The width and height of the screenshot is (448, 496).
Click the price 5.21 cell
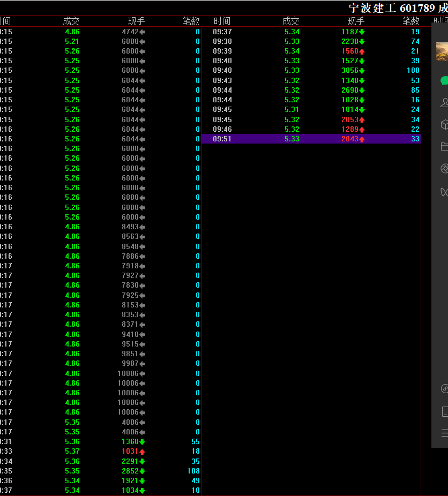coord(72,41)
